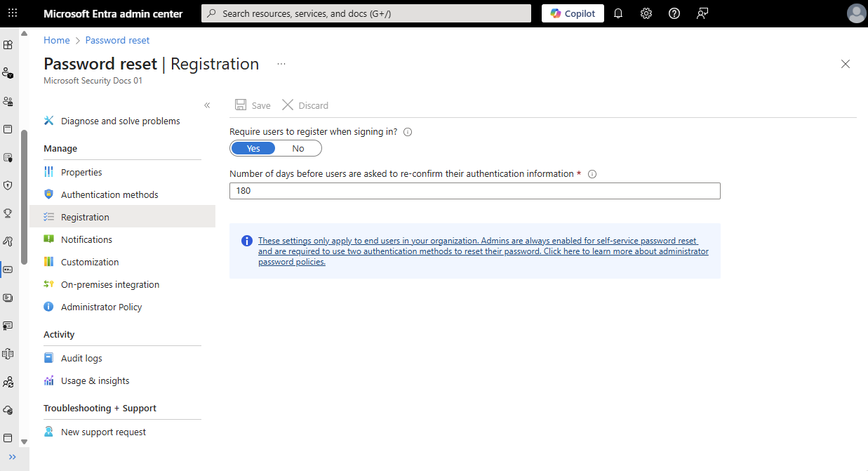Set require registration at sign-in to No
Screen dimensions: 868x471
coord(298,148)
